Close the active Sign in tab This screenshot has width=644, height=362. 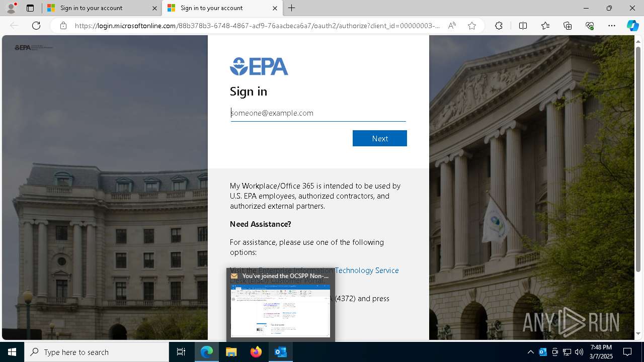coord(275,8)
